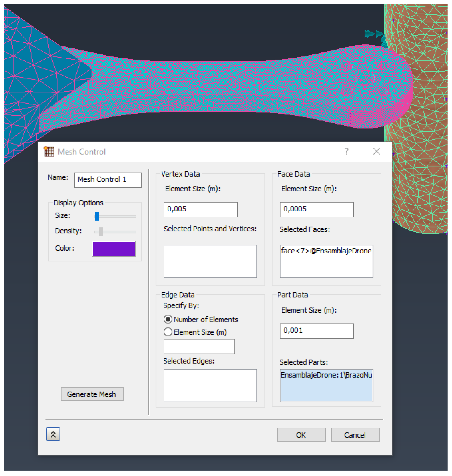Click the Generate Mesh button
Screen dimensions: 452x476
pyautogui.click(x=92, y=394)
